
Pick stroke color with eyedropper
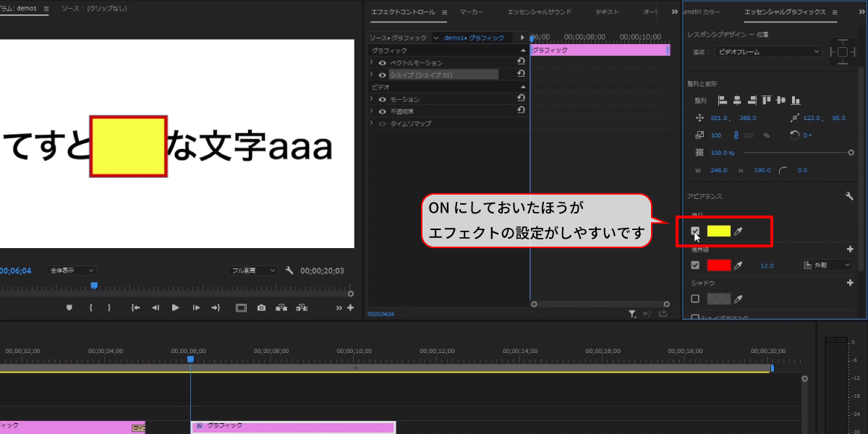click(739, 265)
